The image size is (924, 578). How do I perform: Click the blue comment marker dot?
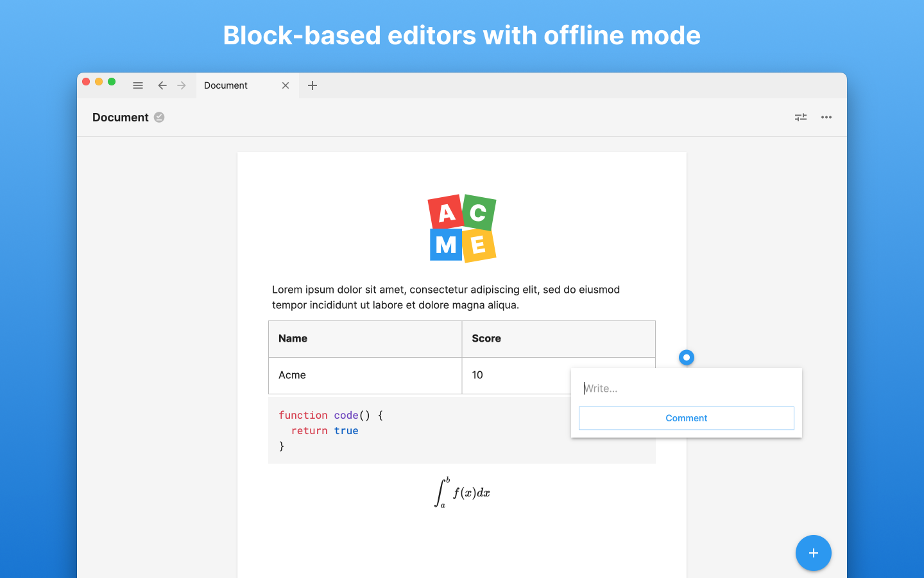(x=687, y=357)
